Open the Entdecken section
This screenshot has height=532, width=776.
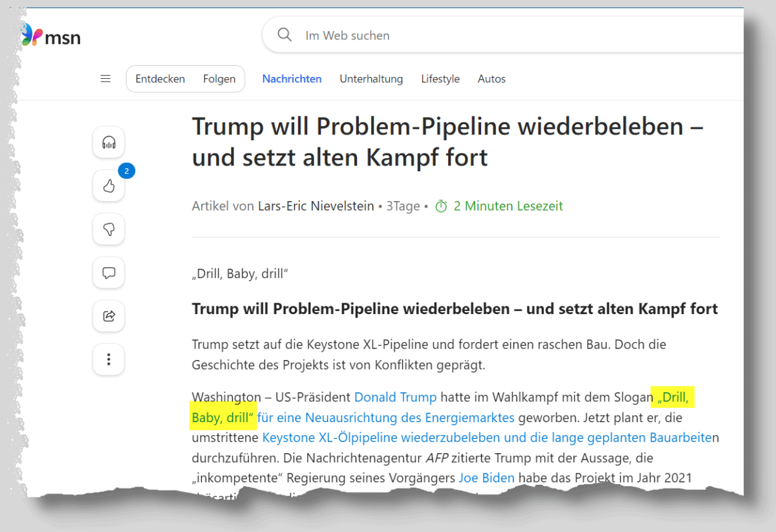(x=160, y=78)
